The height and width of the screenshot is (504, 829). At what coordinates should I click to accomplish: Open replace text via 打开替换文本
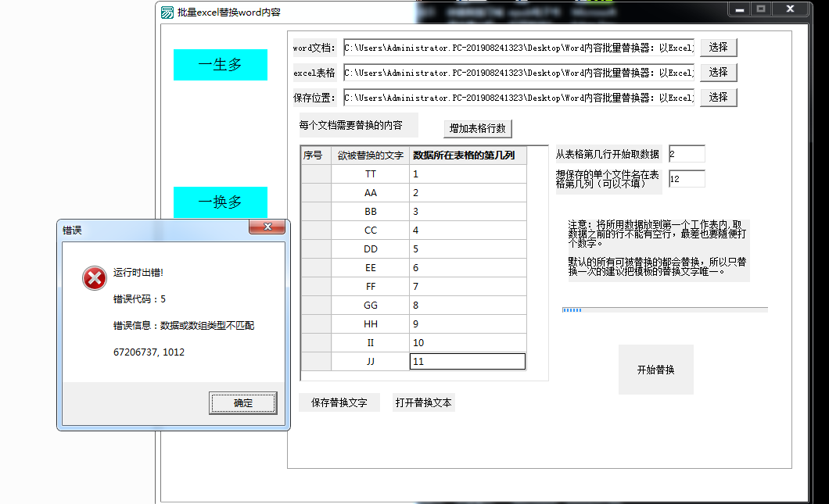(423, 403)
